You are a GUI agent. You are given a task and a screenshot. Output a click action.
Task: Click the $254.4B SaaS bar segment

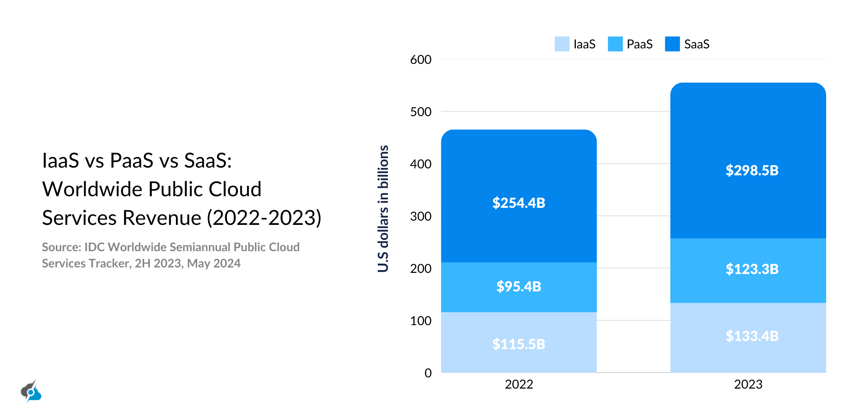pos(518,202)
